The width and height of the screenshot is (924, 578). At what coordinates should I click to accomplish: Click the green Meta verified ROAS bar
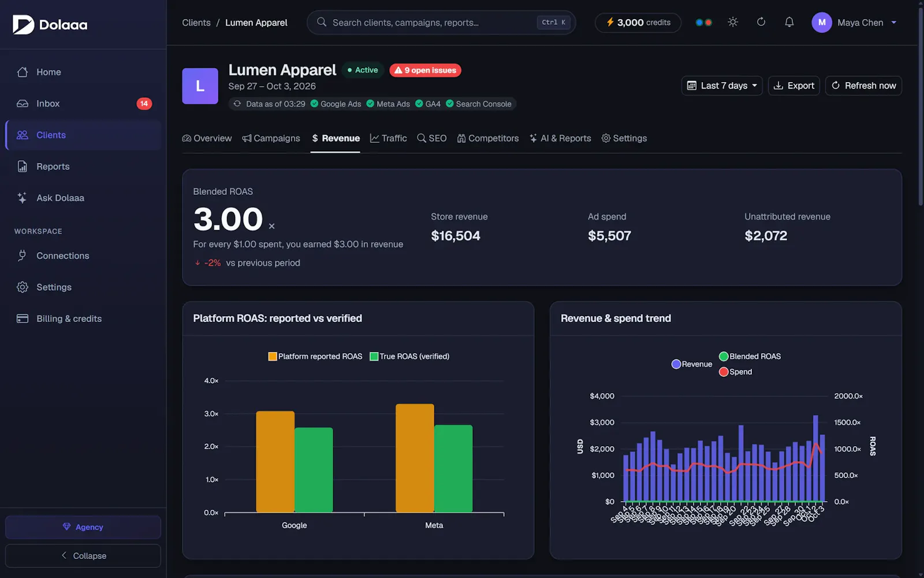click(x=453, y=469)
